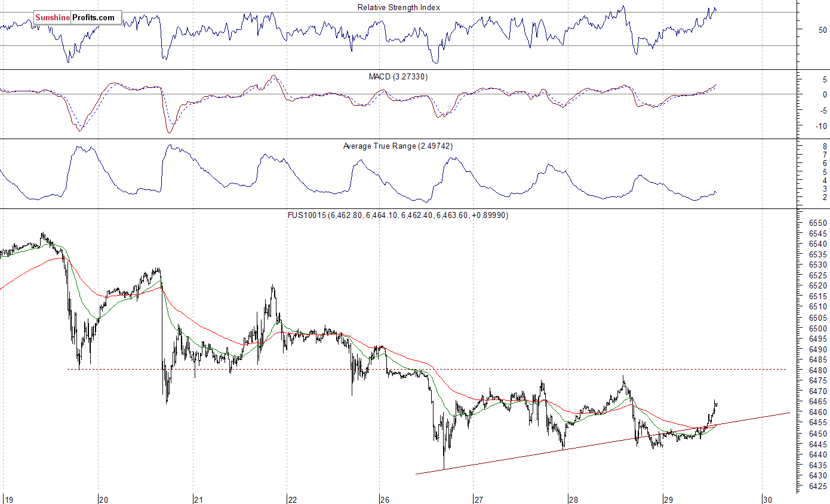
Task: Click the 6425 price axis label
Action: (817, 487)
